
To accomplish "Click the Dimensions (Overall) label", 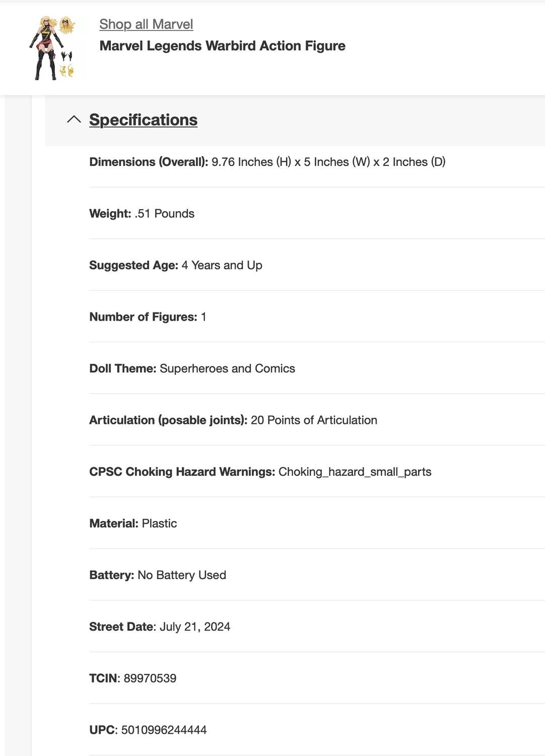I will click(x=149, y=162).
